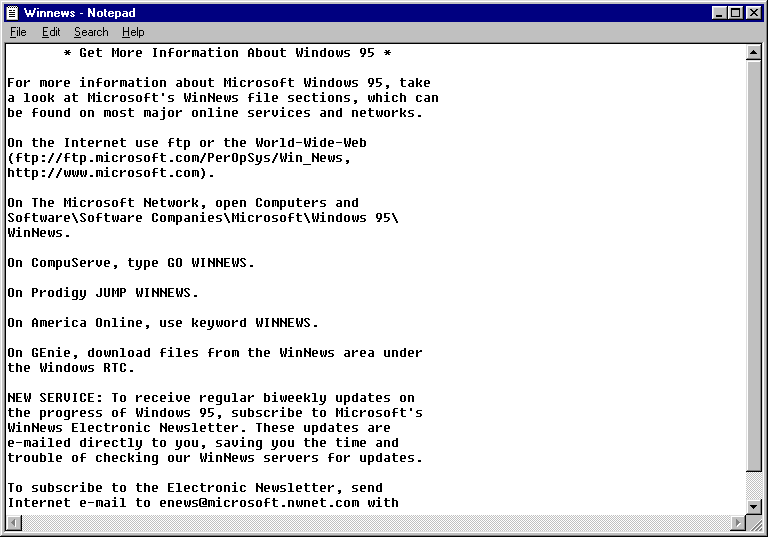Click the line starting 'Software\Software Companies\Microsoft'
The height and width of the screenshot is (537, 768).
click(x=203, y=218)
